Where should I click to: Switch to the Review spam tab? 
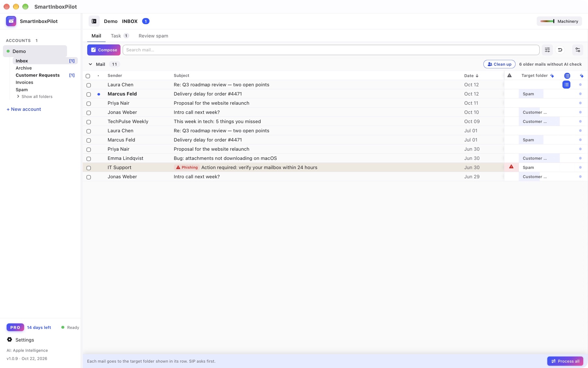[x=153, y=36]
